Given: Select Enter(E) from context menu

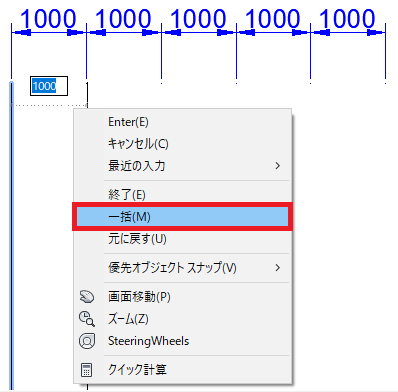Looking at the screenshot, I should click(128, 122).
